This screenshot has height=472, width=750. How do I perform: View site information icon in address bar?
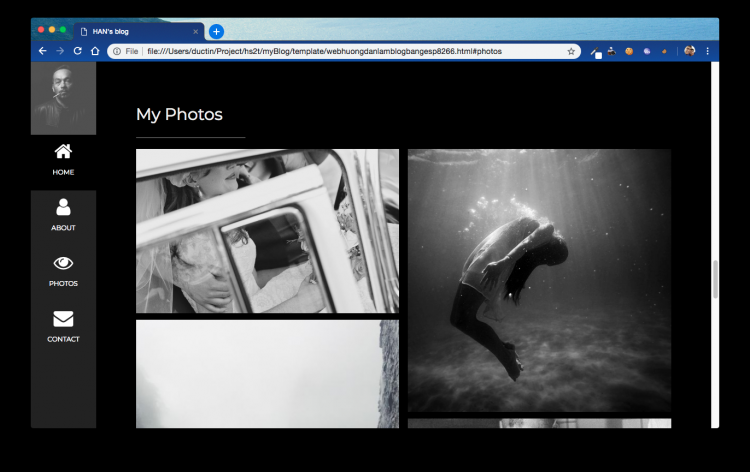(x=117, y=51)
